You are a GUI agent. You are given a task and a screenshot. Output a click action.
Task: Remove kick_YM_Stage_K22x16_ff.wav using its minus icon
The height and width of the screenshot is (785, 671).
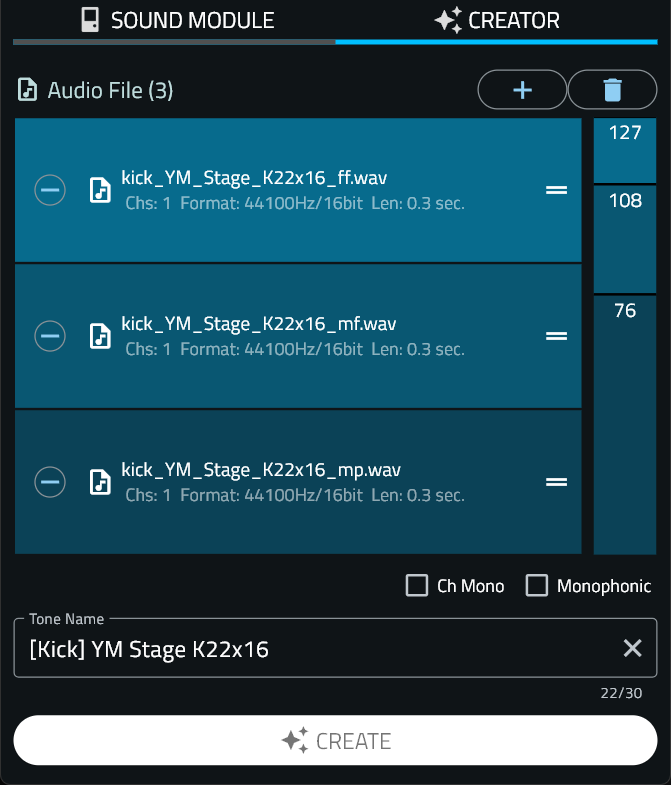point(50,190)
